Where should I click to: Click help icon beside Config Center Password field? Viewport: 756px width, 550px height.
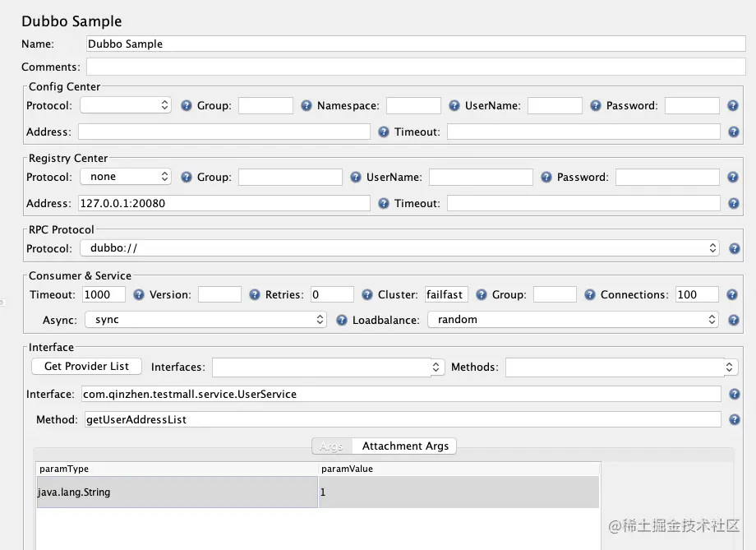(x=734, y=106)
